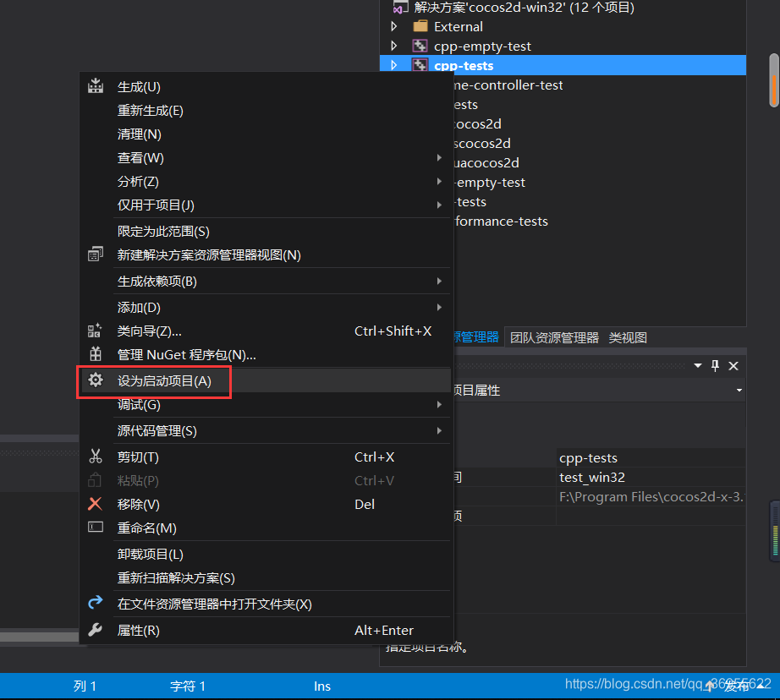Open the 添加(D) submenu arrow

[439, 307]
